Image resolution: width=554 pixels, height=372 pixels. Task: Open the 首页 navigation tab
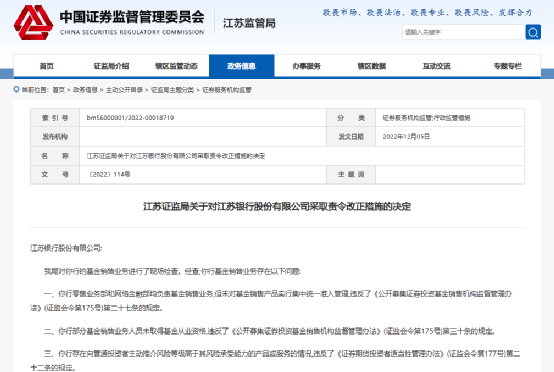pyautogui.click(x=46, y=66)
